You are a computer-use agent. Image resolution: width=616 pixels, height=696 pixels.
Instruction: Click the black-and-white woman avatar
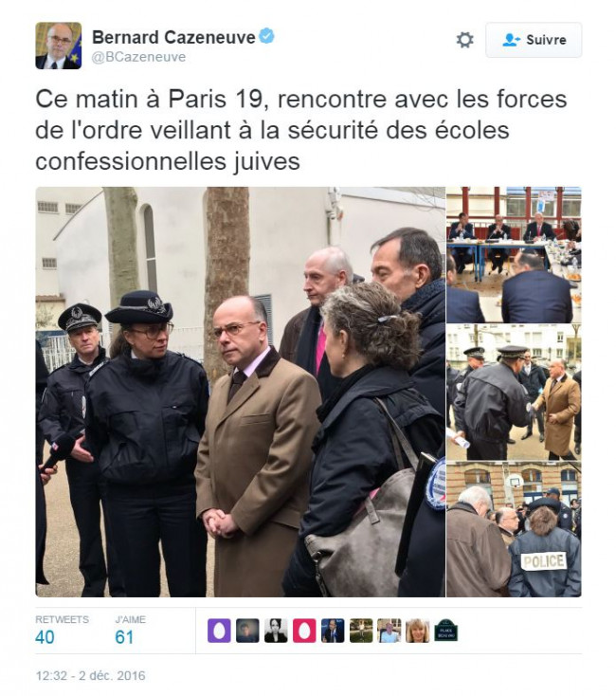click(276, 631)
